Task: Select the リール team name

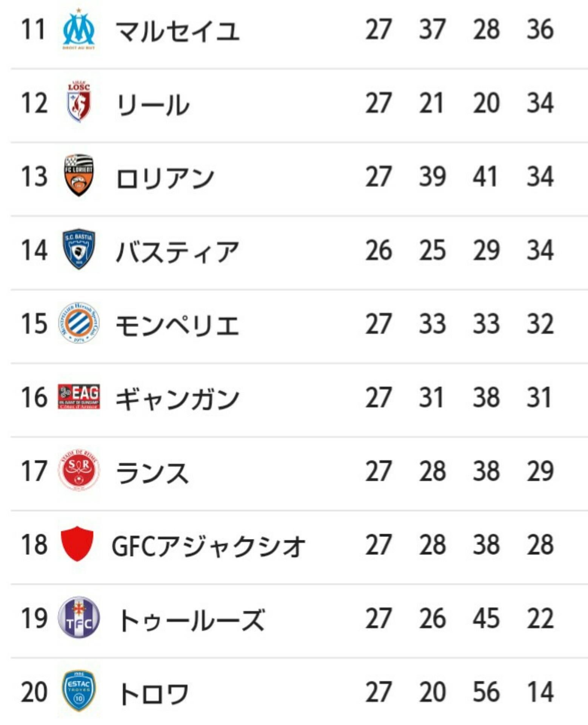Action: (x=153, y=104)
